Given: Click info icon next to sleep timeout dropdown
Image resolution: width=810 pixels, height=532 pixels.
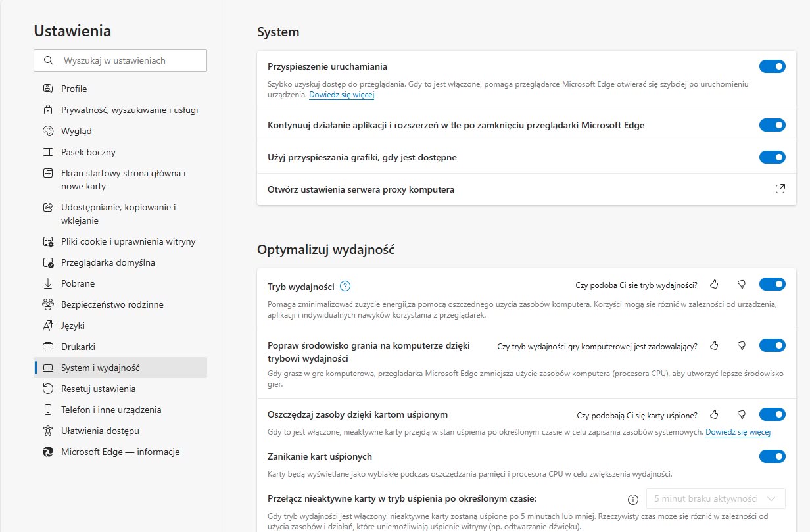Looking at the screenshot, I should coord(633,499).
